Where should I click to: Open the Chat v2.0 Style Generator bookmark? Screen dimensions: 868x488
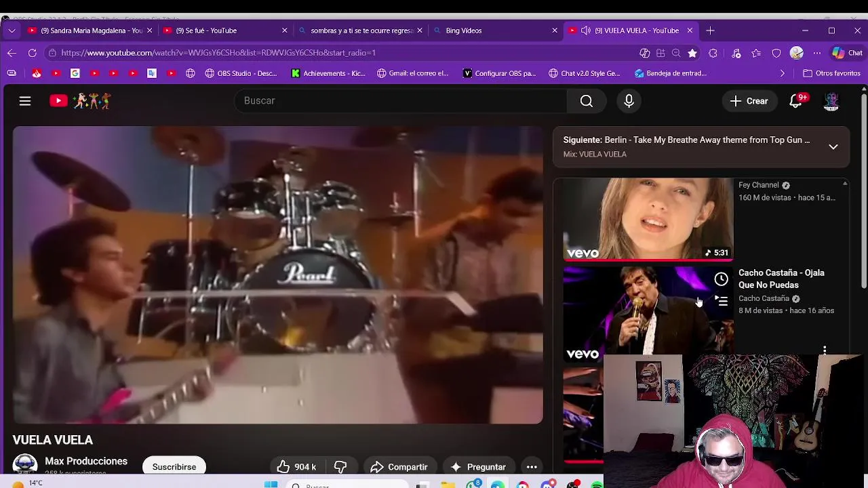(585, 73)
